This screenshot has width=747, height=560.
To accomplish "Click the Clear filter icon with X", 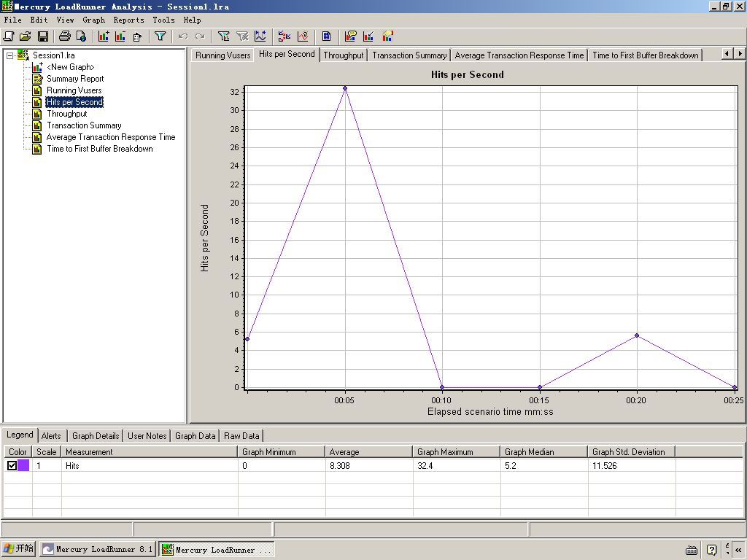I will pyautogui.click(x=242, y=36).
